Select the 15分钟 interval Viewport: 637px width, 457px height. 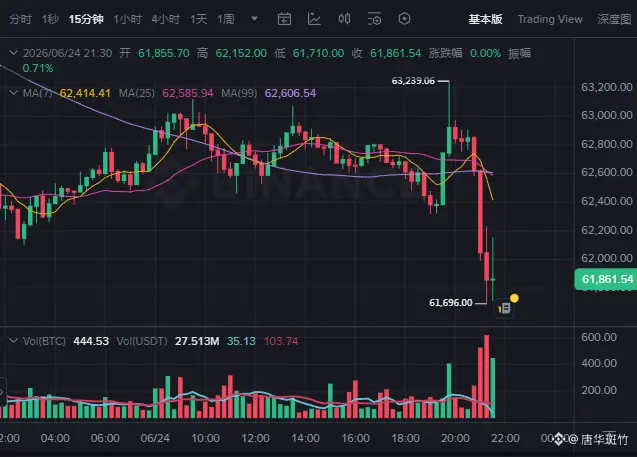click(x=86, y=19)
